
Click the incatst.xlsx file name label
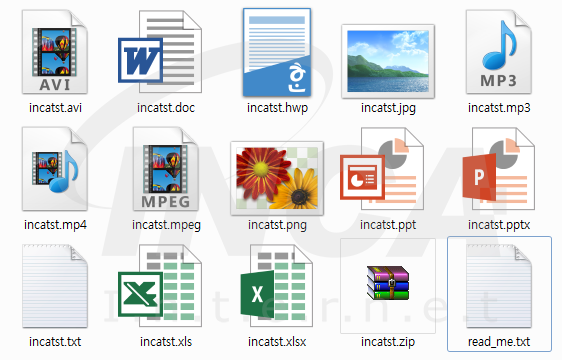277,342
